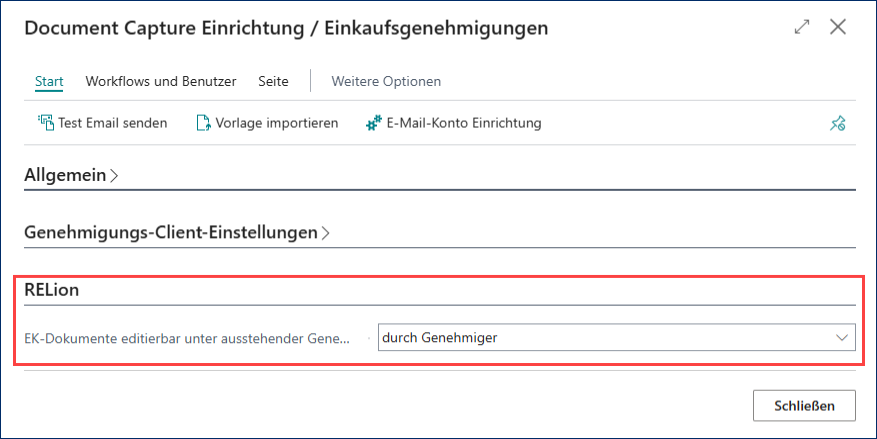The image size is (877, 439).
Task: Show Weitere Optionen in the action bar
Action: pos(386,81)
